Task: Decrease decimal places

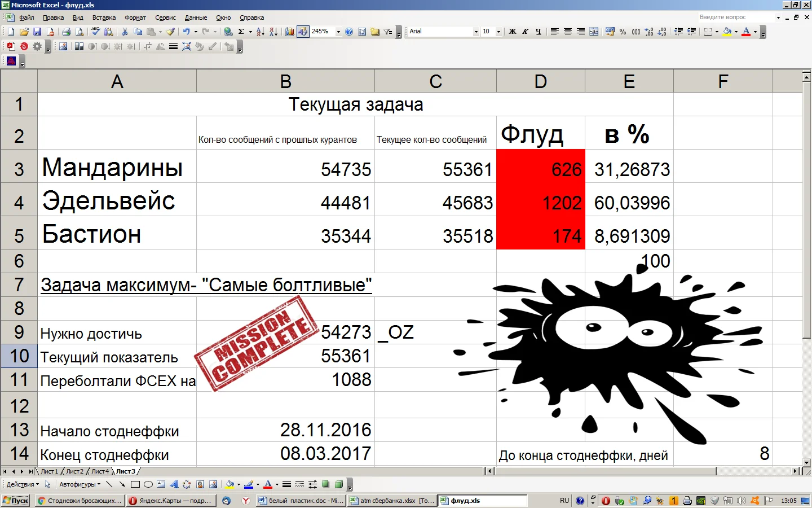Action: click(662, 32)
